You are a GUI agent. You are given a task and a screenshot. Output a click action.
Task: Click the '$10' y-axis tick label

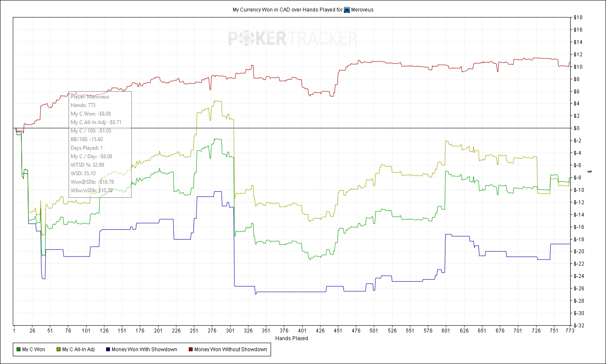pyautogui.click(x=578, y=67)
